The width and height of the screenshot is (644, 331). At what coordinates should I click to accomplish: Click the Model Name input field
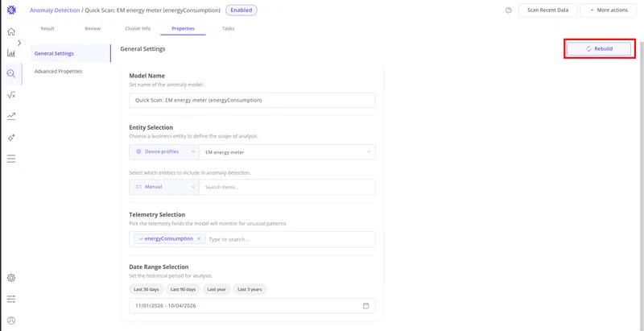click(252, 100)
